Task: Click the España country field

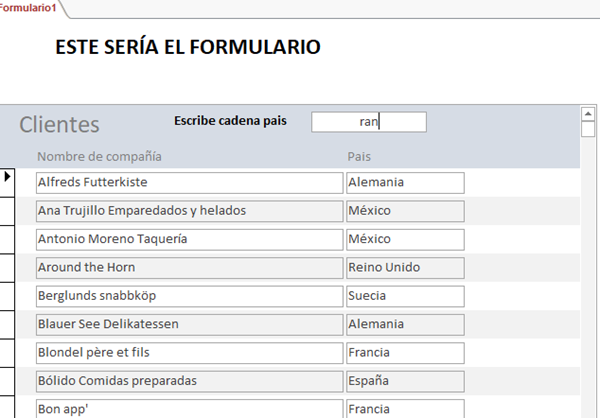Action: click(405, 381)
